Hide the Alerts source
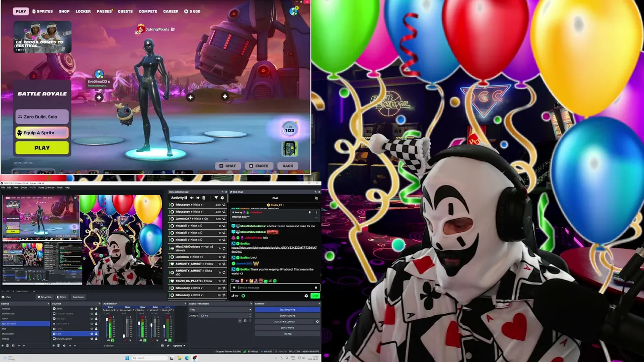 click(92, 309)
